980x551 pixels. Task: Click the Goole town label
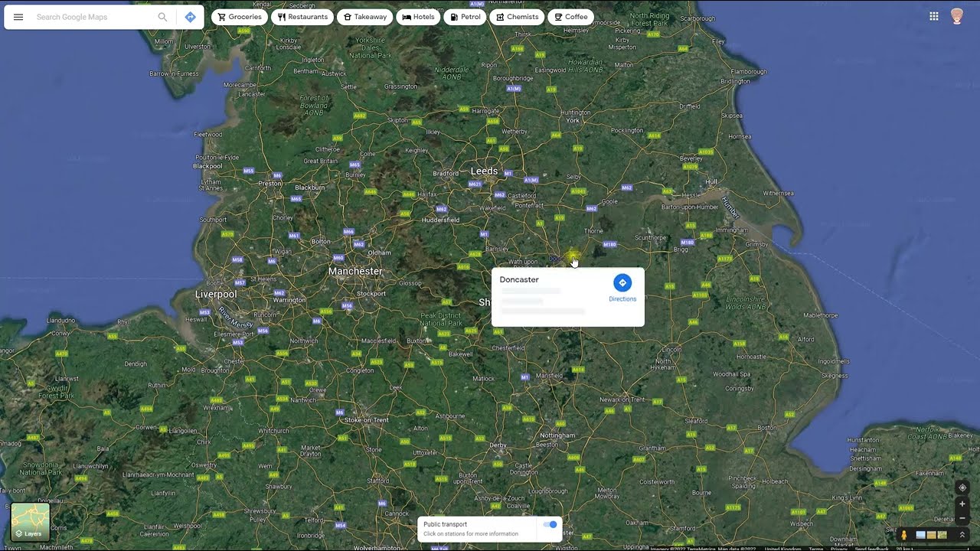[x=609, y=202]
